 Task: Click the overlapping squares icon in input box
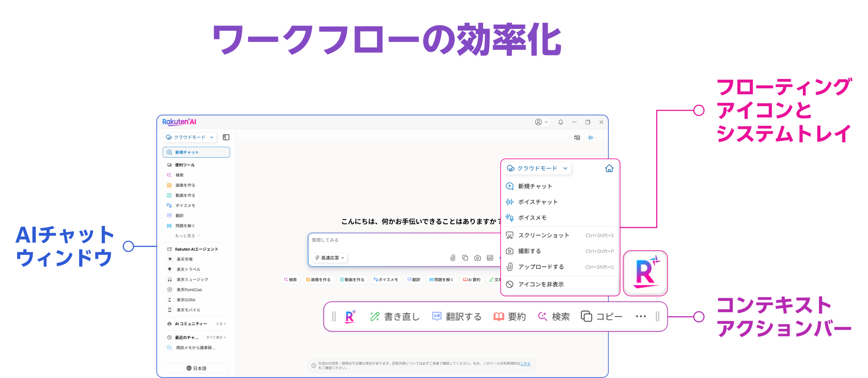click(465, 258)
